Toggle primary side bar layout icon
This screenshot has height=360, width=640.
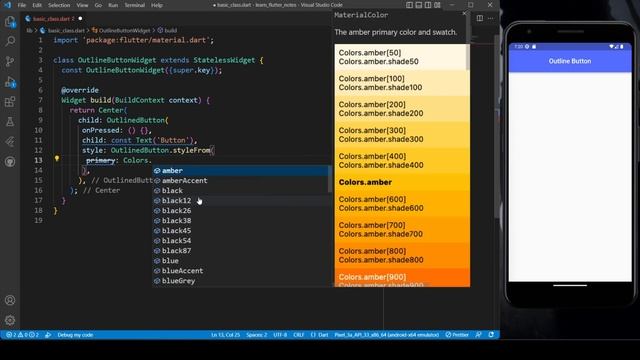[x=409, y=5]
